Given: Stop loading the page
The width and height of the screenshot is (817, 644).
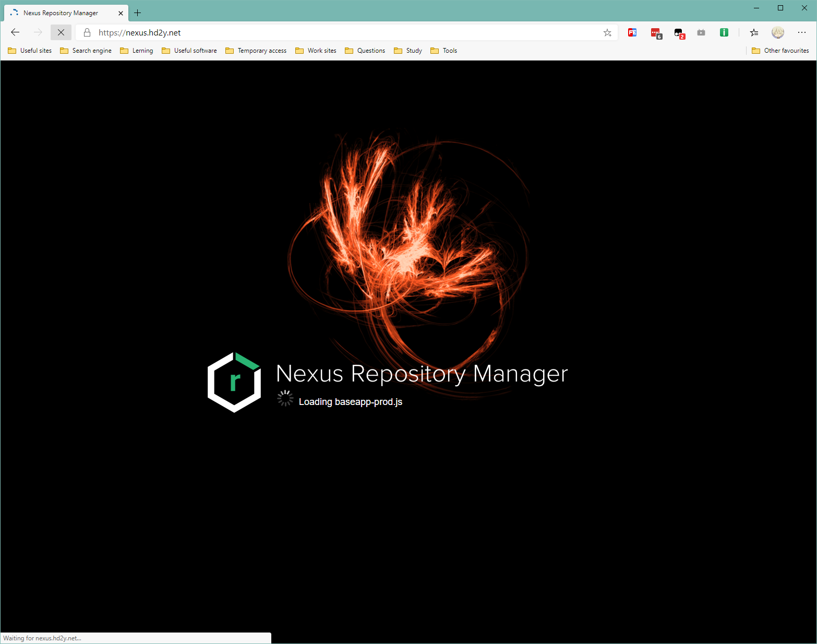Looking at the screenshot, I should coord(61,32).
